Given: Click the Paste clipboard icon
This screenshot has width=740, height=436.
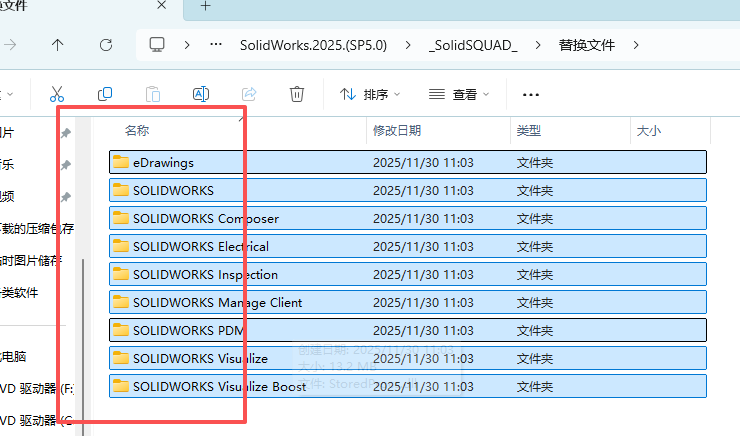Looking at the screenshot, I should pyautogui.click(x=153, y=94).
